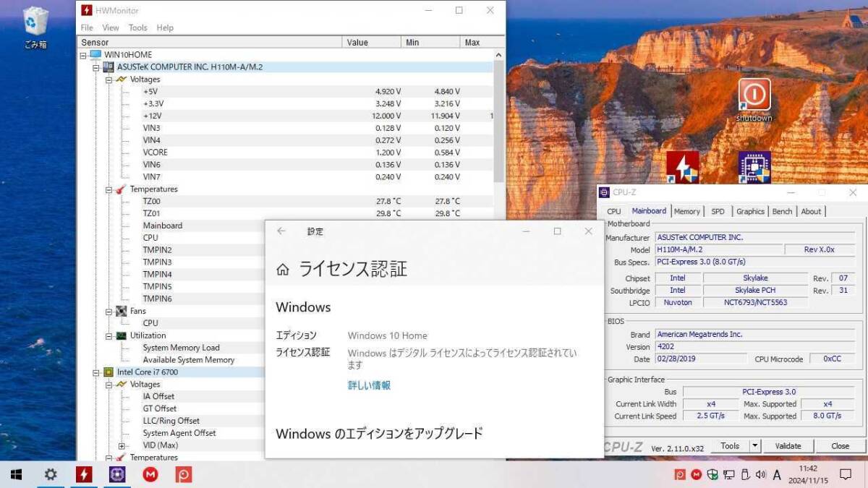868x488 pixels.
Task: Switch to the Memory tab in CPU-Z
Action: tap(686, 212)
